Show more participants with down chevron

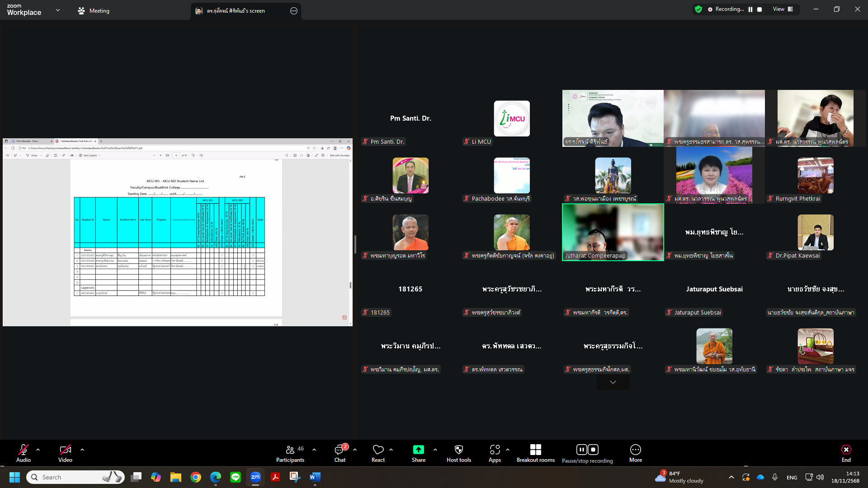click(613, 382)
